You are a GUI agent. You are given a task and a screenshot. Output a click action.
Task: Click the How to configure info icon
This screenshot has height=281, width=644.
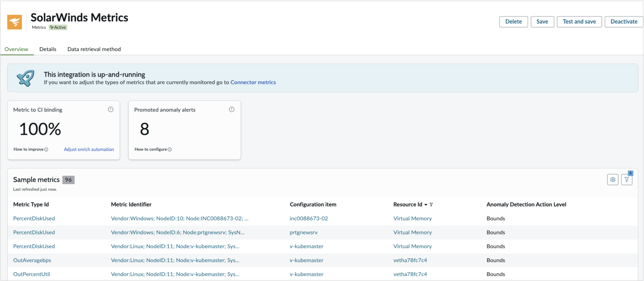click(x=170, y=150)
